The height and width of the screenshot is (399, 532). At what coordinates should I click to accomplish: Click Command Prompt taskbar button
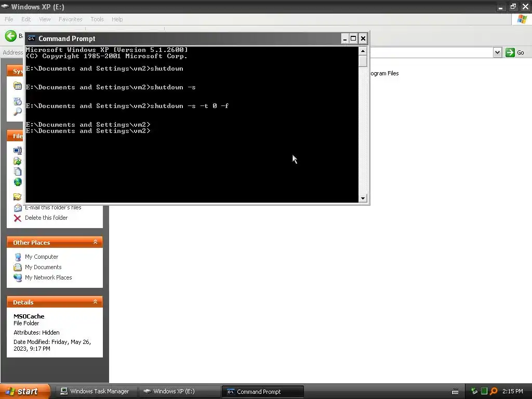262,392
